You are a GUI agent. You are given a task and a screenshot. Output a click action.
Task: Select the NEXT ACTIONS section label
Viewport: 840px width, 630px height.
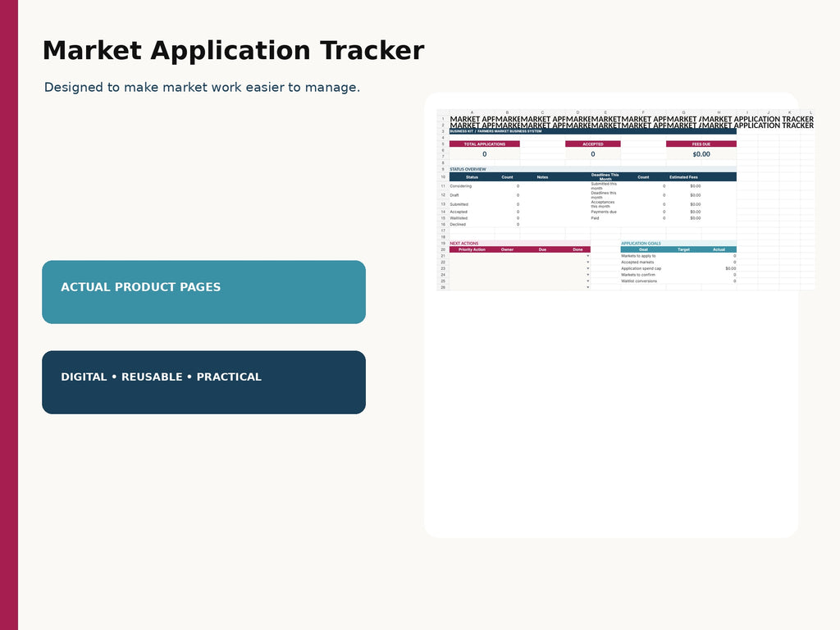click(x=464, y=244)
